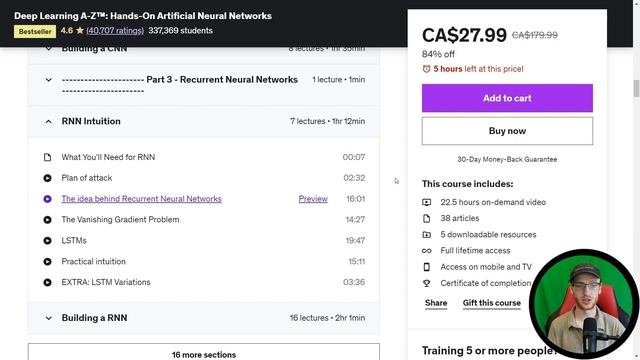Click Gift this course link
Viewport: 640px width, 360px height.
pos(492,303)
